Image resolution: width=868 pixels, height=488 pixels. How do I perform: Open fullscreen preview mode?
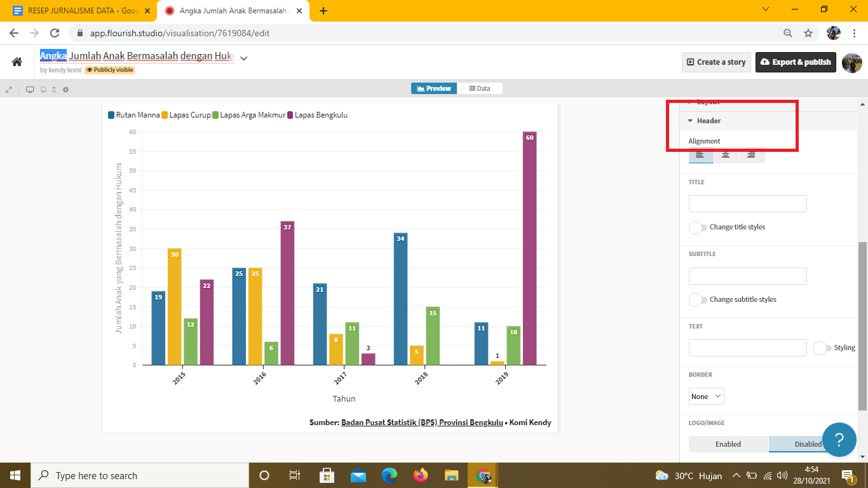(x=9, y=90)
